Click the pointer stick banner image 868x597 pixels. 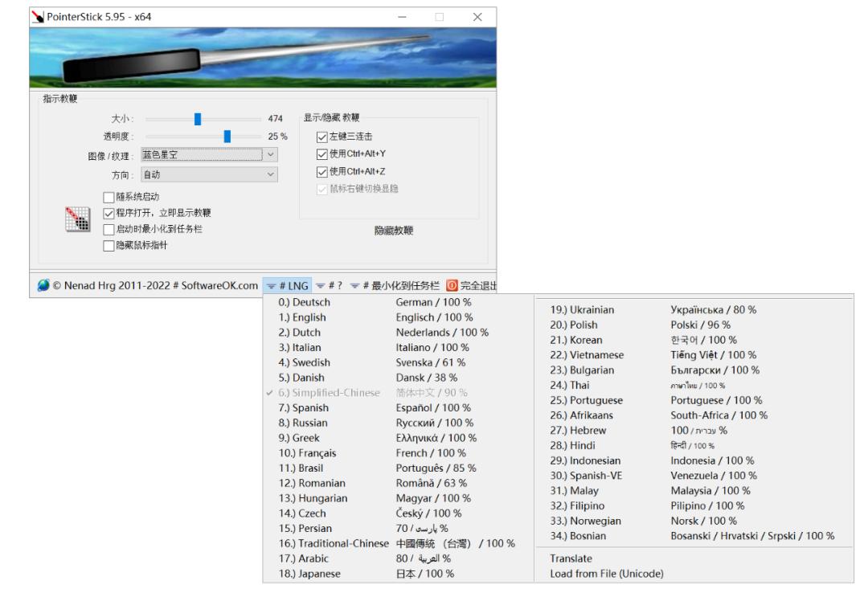pyautogui.click(x=263, y=58)
